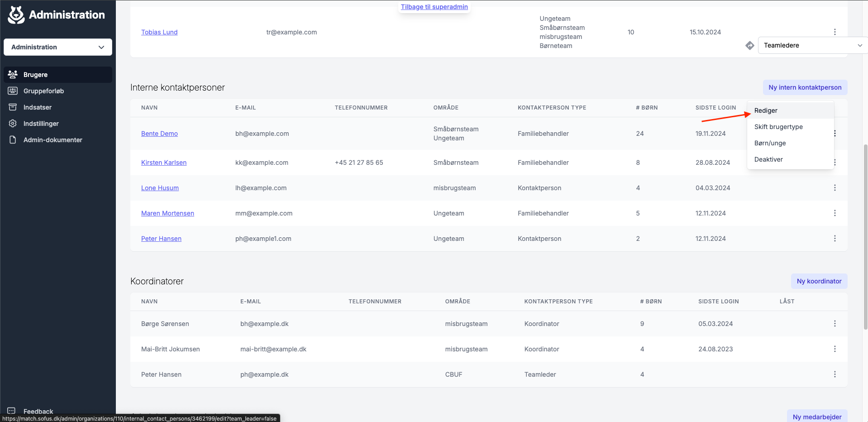Open the Brugere users icon
The width and height of the screenshot is (868, 422).
[x=13, y=74]
